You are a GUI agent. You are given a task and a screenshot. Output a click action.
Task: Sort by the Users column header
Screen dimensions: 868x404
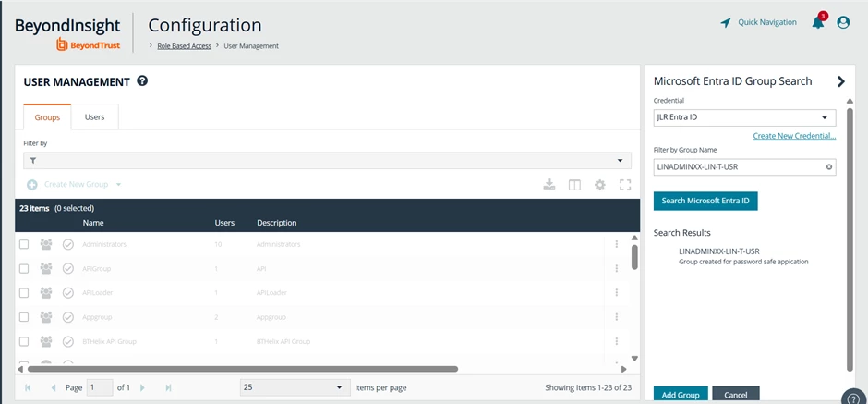pos(224,223)
